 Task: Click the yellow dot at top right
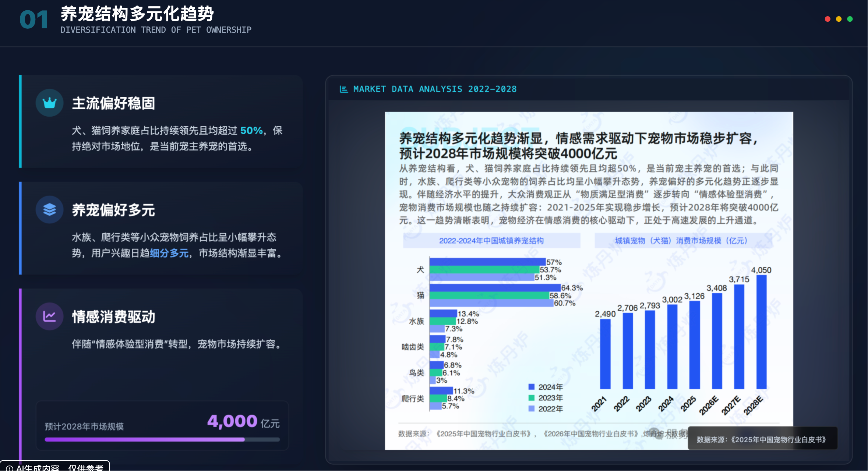coord(839,19)
